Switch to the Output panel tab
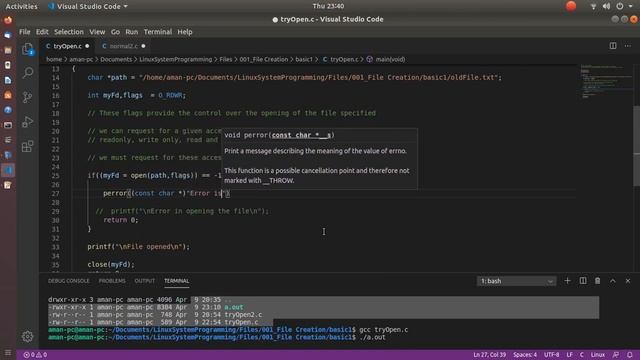The width and height of the screenshot is (640, 360). point(144,281)
